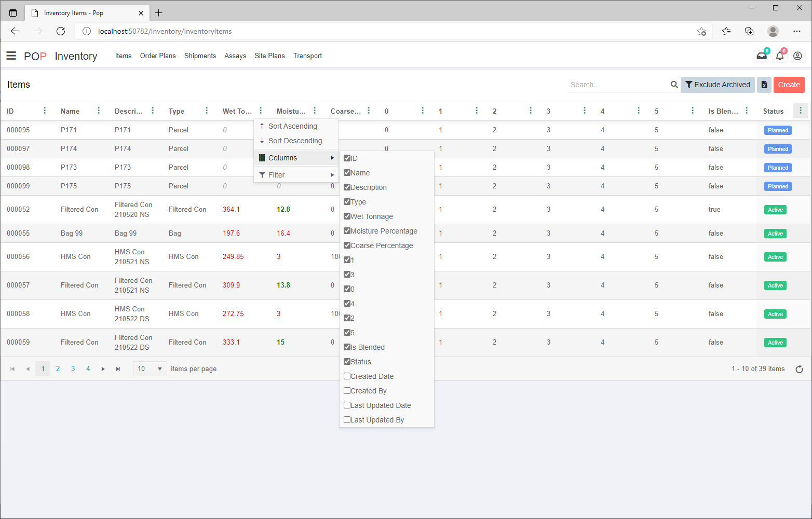The height and width of the screenshot is (519, 812).
Task: Open the notifications bell
Action: [779, 56]
